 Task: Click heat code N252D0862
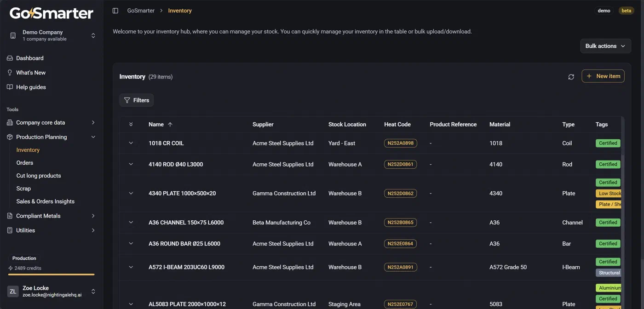(x=401, y=193)
